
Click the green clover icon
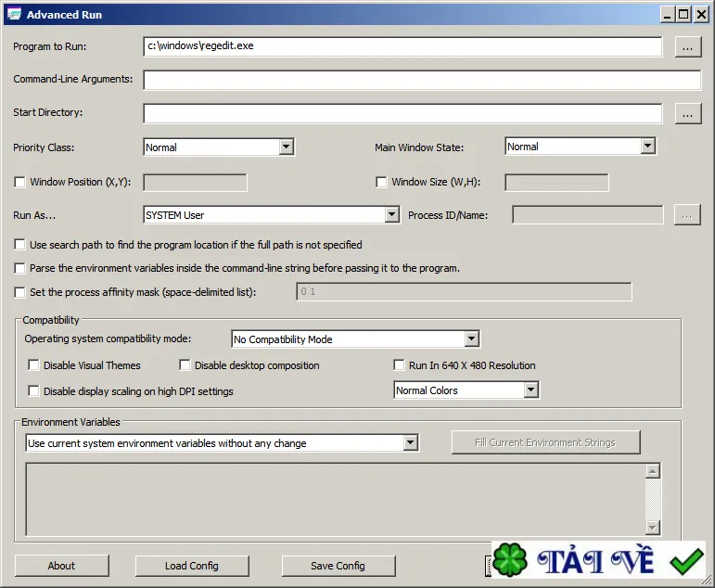pos(510,560)
